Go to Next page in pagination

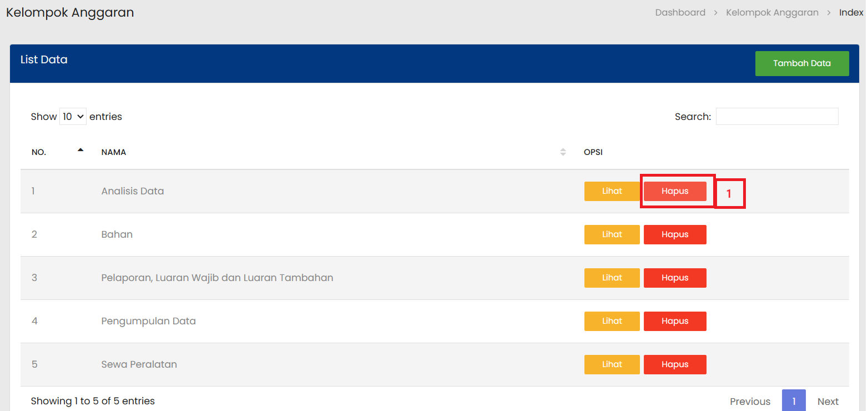[827, 401]
